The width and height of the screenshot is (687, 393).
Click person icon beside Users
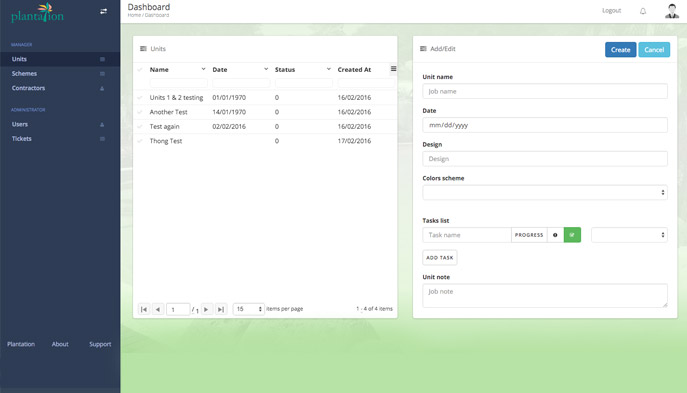point(102,124)
